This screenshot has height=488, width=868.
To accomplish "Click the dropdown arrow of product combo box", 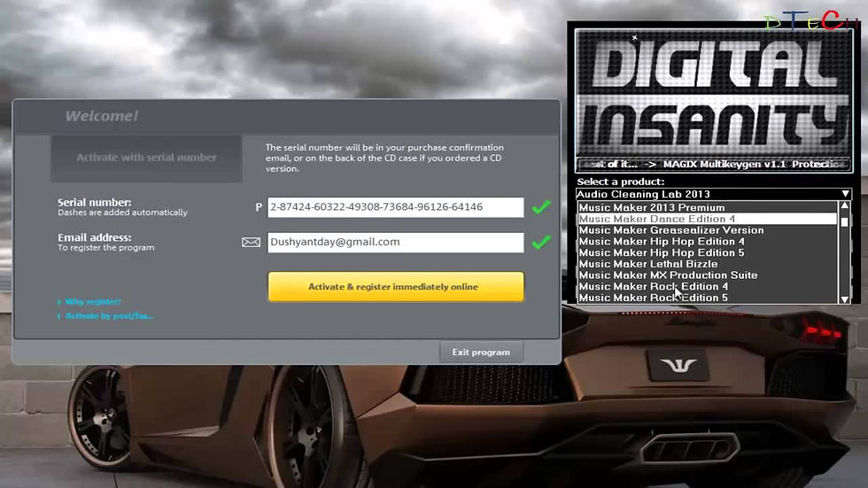I will (x=845, y=194).
